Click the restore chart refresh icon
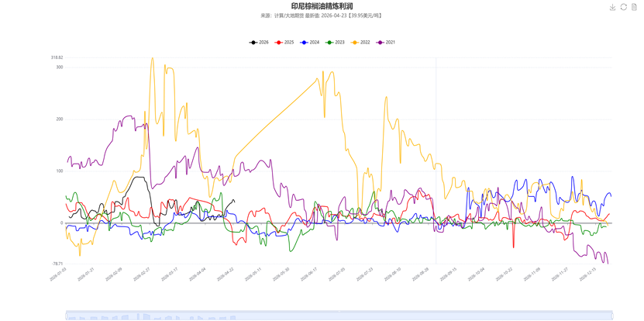 click(623, 7)
